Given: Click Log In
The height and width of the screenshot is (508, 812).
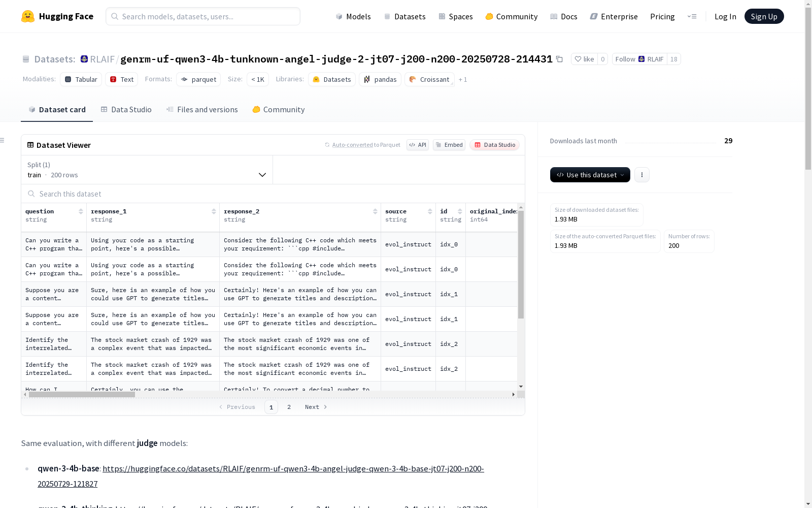Looking at the screenshot, I should [x=725, y=16].
